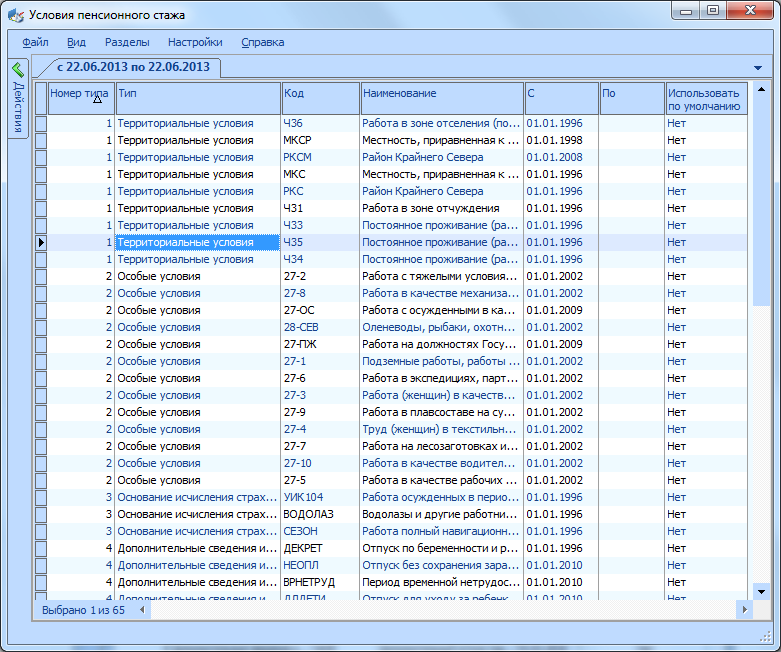Screen dimensions: 781x652
Task: Click the code cell 27-7
Action: click(320, 446)
